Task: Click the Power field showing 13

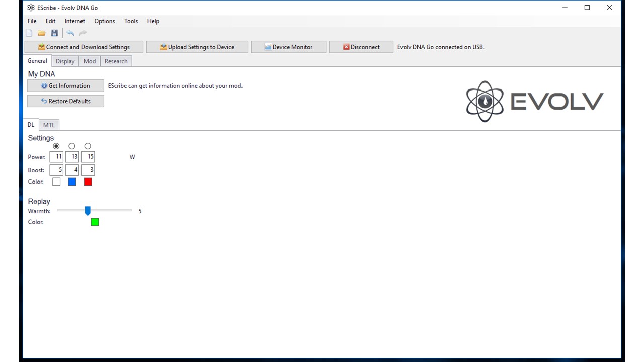Action: (x=72, y=157)
